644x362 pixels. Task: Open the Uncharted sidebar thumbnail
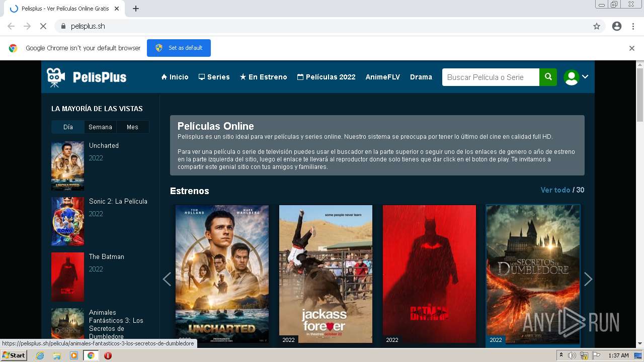(67, 166)
